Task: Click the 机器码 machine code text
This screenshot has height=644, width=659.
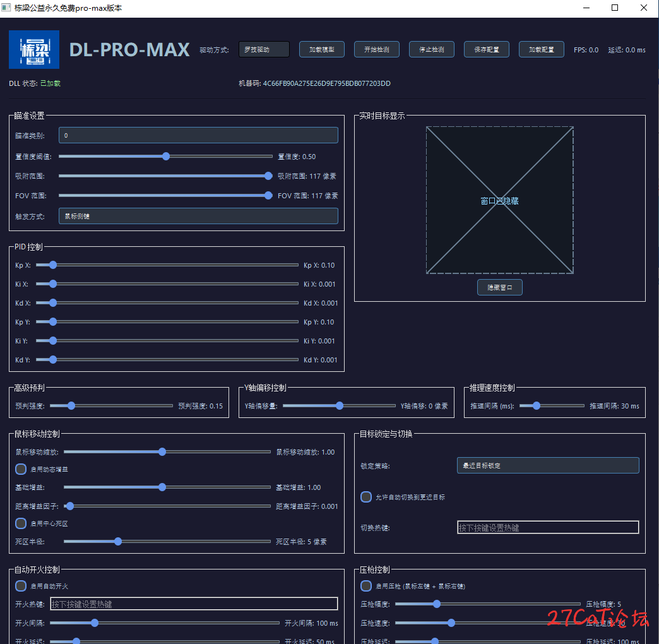Action: [315, 83]
